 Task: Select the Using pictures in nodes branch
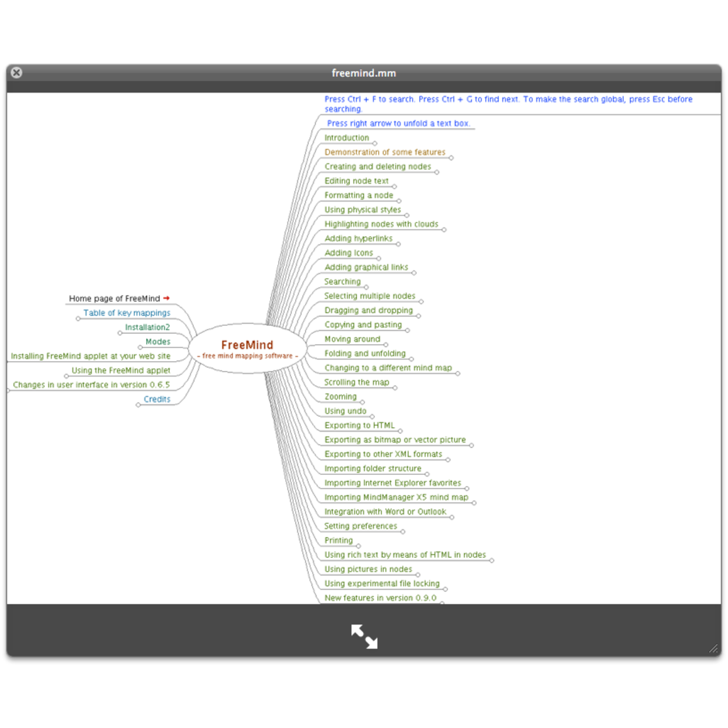(x=369, y=569)
